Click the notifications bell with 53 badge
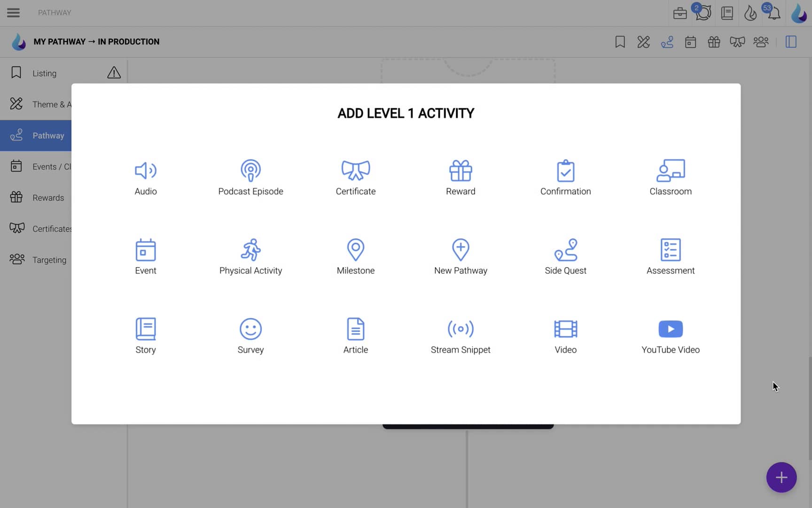Viewport: 812px width, 508px height. (x=774, y=13)
